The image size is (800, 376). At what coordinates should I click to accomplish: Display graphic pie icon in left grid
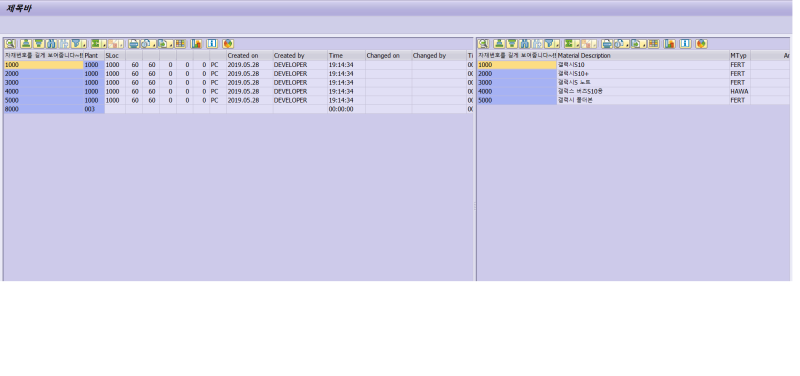(x=228, y=44)
